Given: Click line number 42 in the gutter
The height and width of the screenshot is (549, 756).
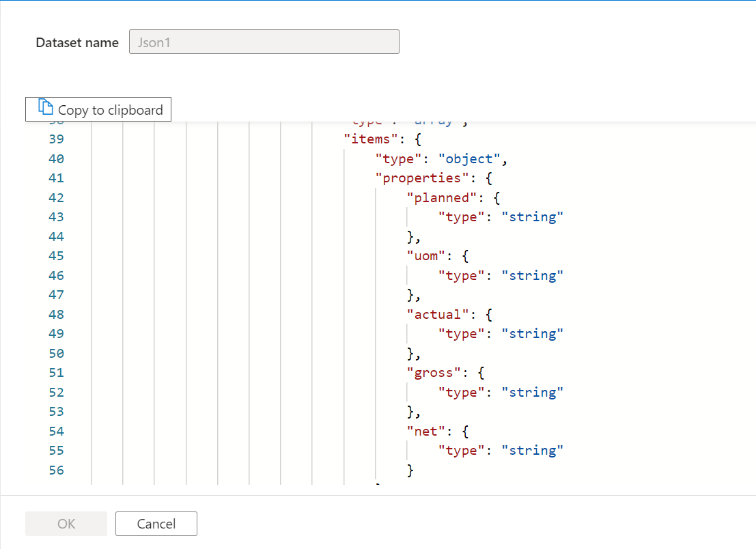Looking at the screenshot, I should [57, 197].
